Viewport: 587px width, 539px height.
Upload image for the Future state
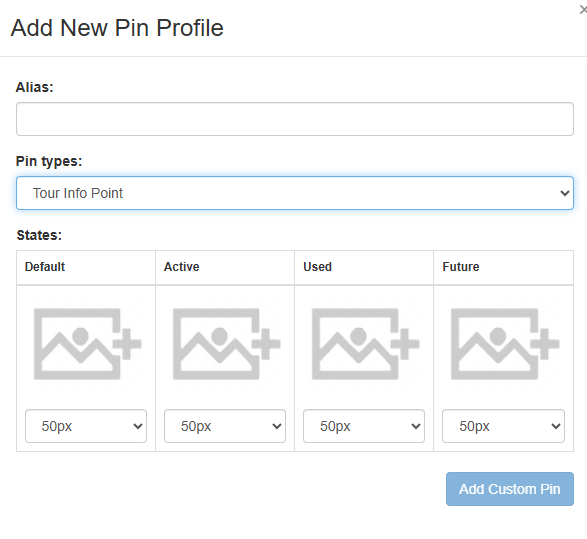pyautogui.click(x=505, y=344)
